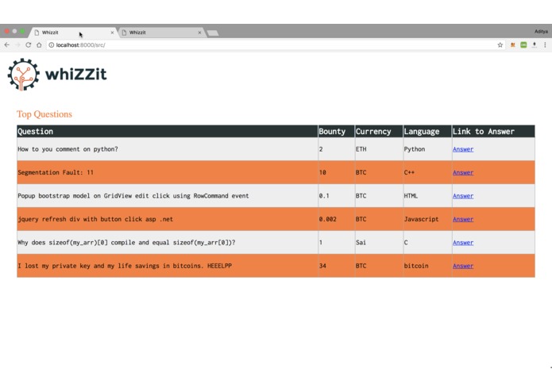Open Answer link for sizeof question
Viewport: 552px width, 392px height.
pos(463,243)
